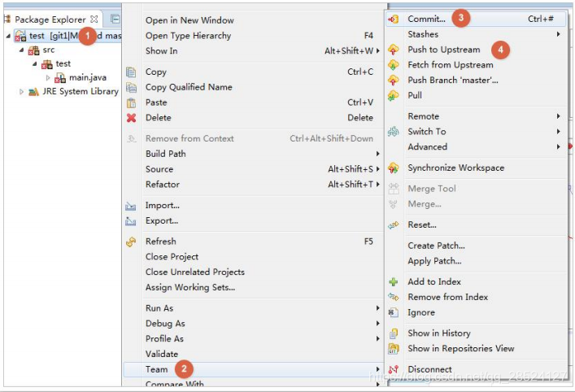575x392 pixels.
Task: Choose Validate from context menu
Action: tap(253, 355)
